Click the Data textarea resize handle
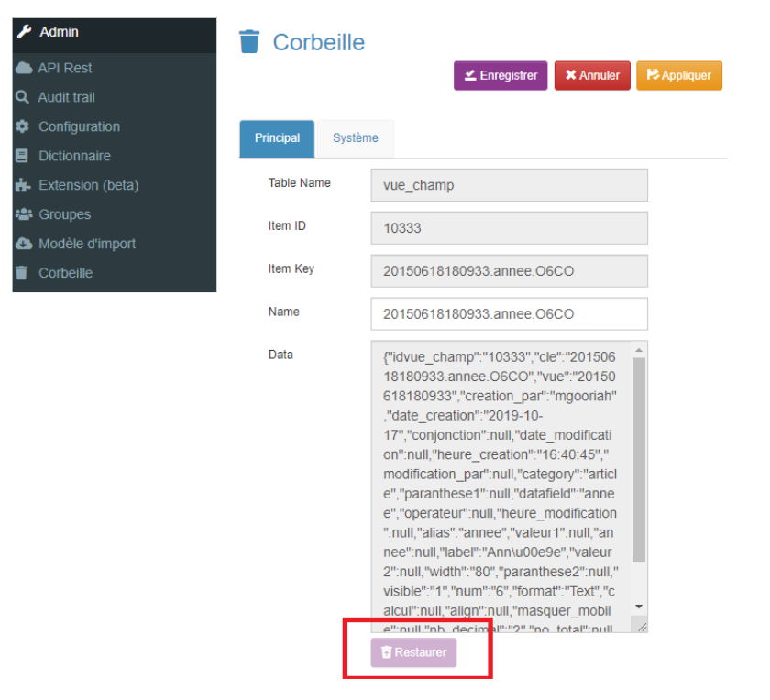770x700 pixels. [642, 627]
